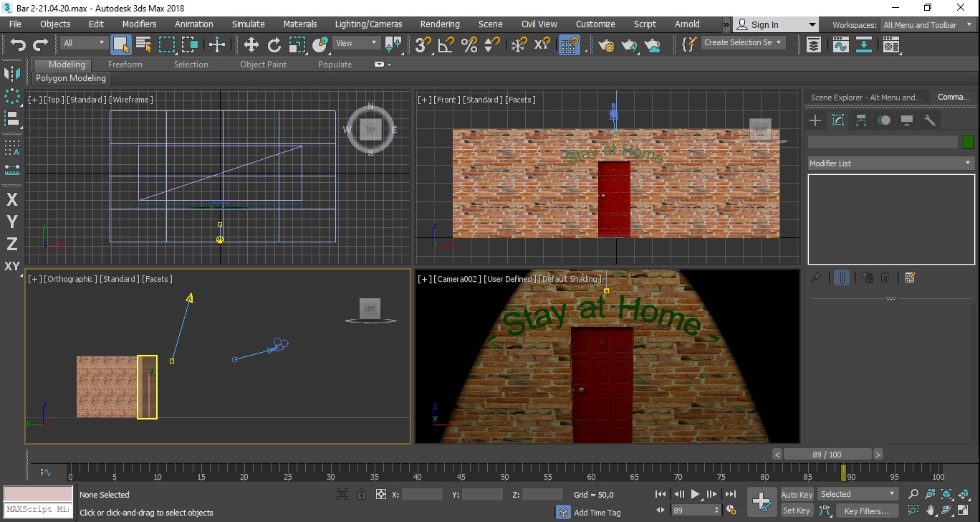Open Key Filters dialog
980x522 pixels.
pos(866,511)
